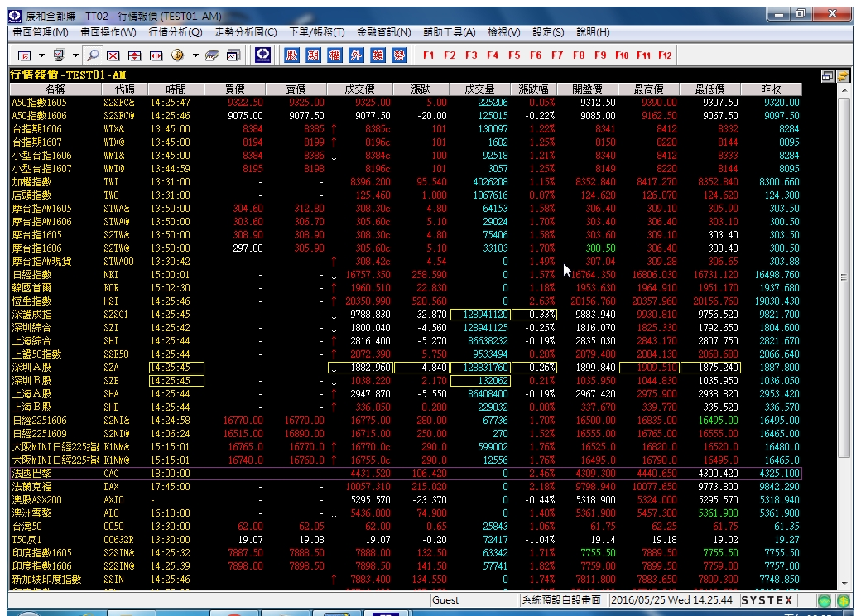This screenshot has width=861, height=616.
Task: Select the 深圳A股 row
Action: tap(406, 368)
